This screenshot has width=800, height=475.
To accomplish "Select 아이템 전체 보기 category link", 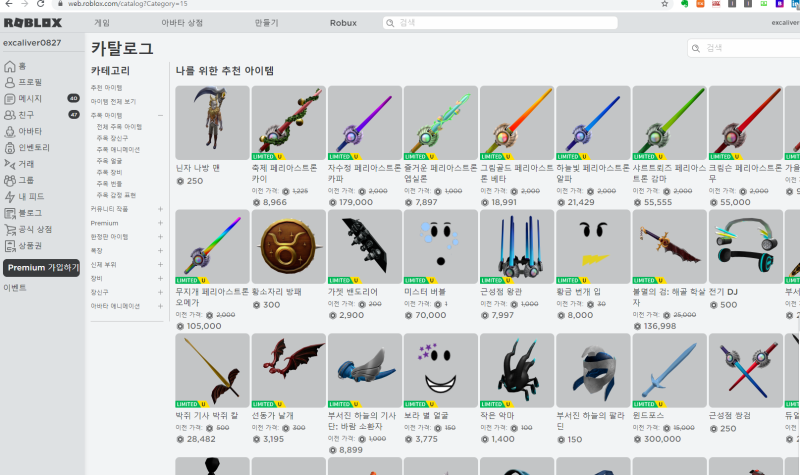I will click(x=113, y=102).
